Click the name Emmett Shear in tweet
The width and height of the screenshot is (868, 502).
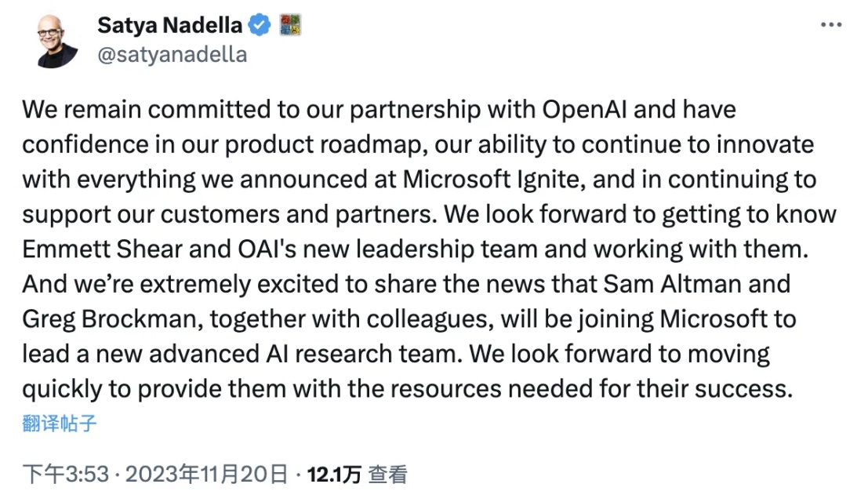(102, 249)
